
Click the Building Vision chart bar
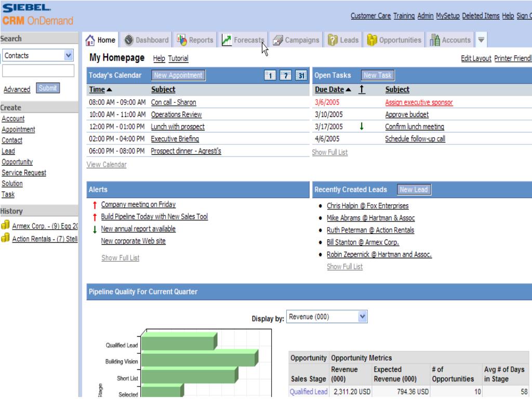199,358
